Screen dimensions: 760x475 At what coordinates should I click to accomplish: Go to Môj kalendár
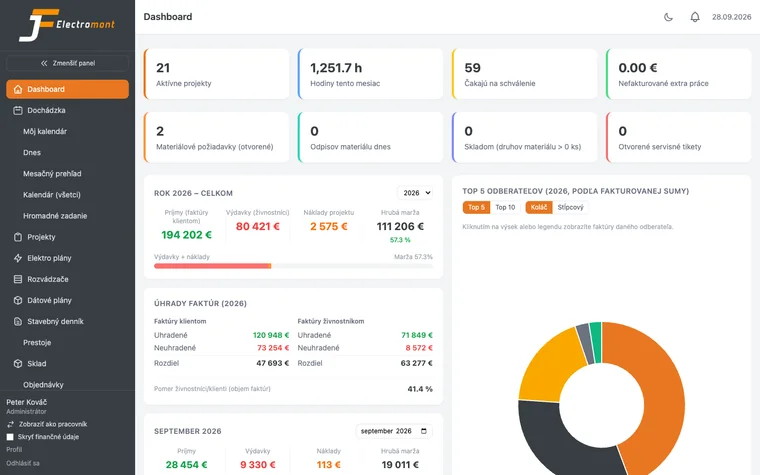[45, 131]
